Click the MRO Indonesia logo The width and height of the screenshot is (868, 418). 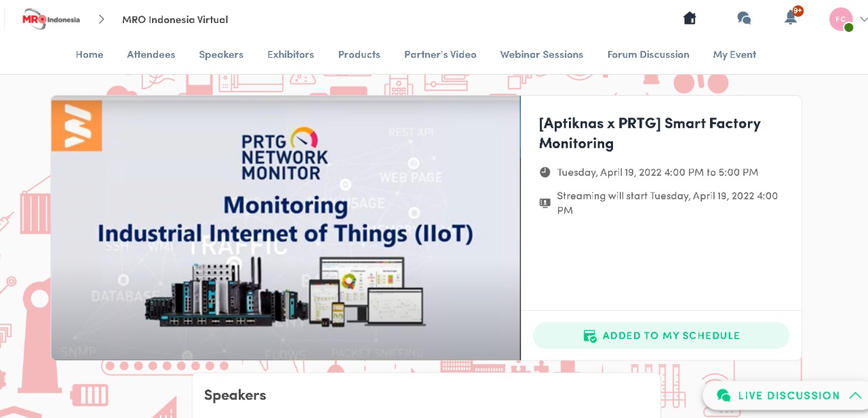[x=51, y=19]
